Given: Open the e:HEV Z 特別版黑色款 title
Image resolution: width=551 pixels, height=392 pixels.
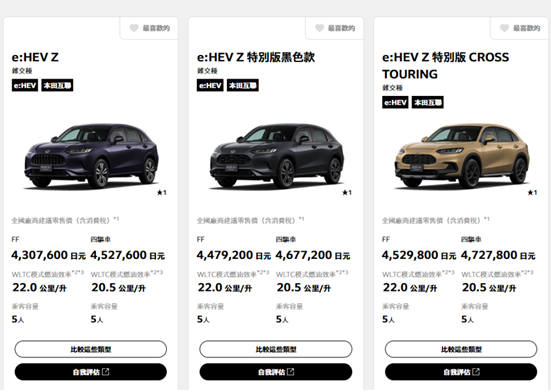Looking at the screenshot, I should pyautogui.click(x=256, y=57).
